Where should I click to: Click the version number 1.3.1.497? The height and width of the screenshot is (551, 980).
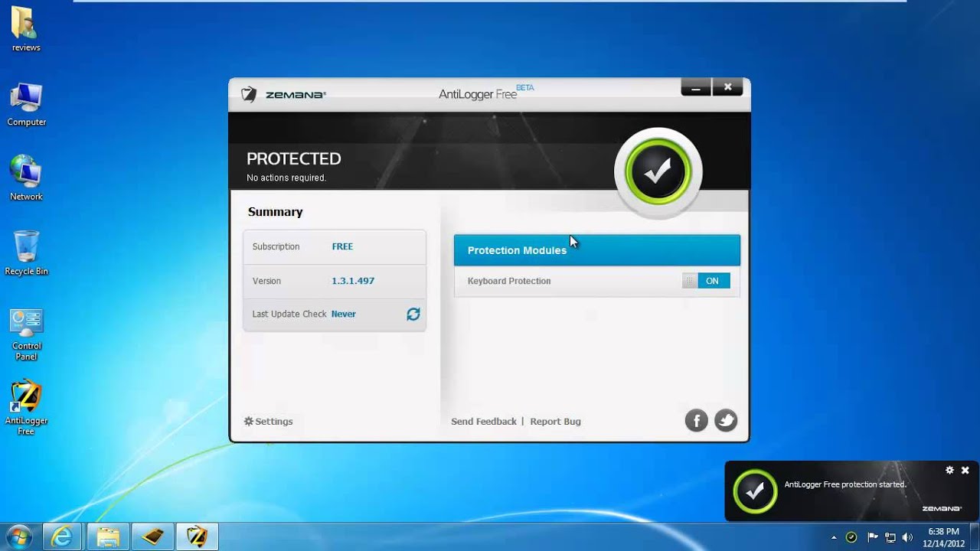click(x=353, y=281)
